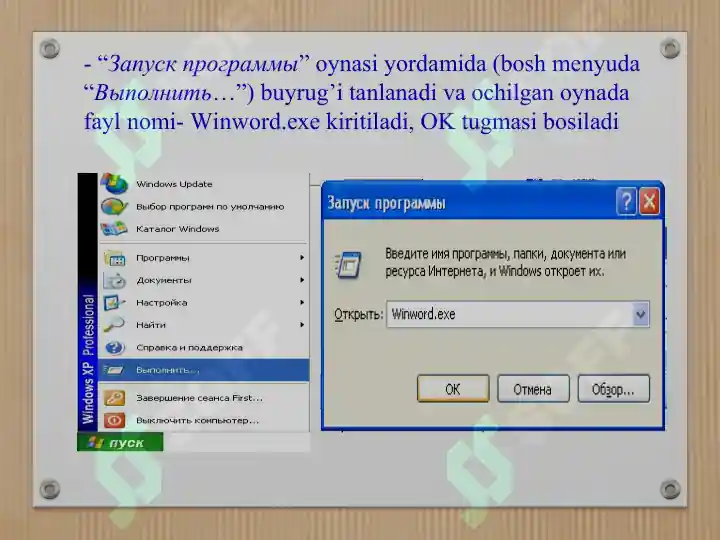The image size is (720, 540).
Task: Select Выключить компьютер...
Action: pyautogui.click(x=204, y=420)
